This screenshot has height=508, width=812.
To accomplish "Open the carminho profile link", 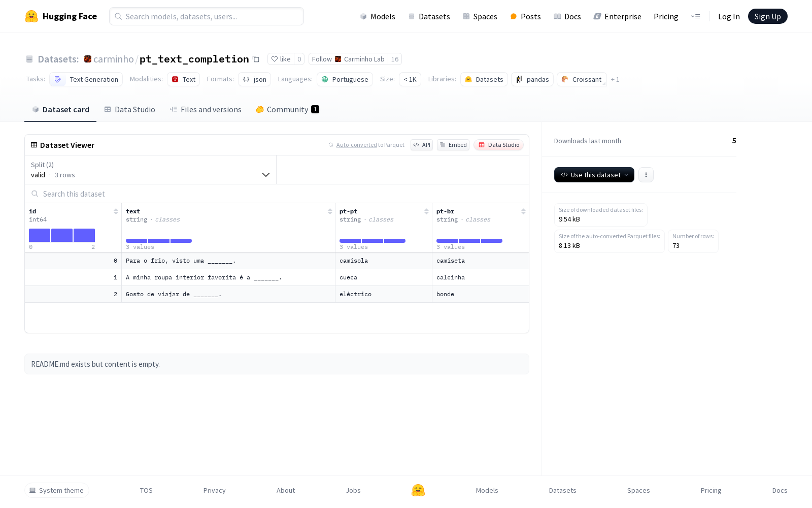I will (114, 59).
